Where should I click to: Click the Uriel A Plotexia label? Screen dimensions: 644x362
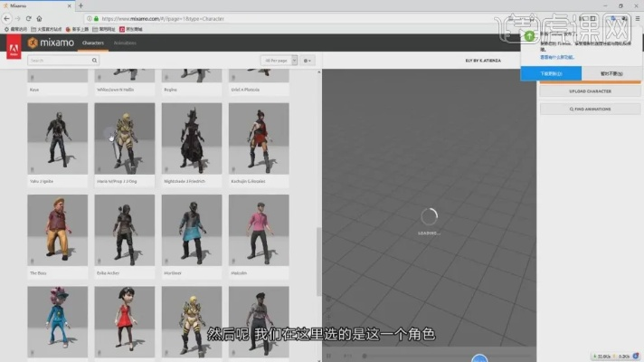pos(245,90)
